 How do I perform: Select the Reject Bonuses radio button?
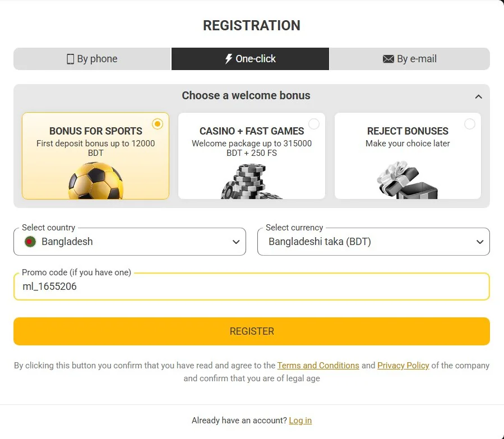[470, 124]
